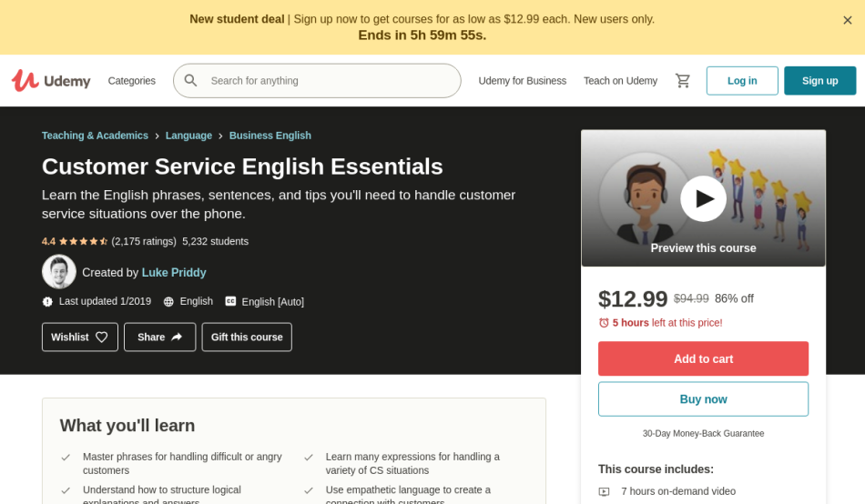Click checkmark beside Master phrases item
Viewport: 865px width, 504px height.
[66, 457]
